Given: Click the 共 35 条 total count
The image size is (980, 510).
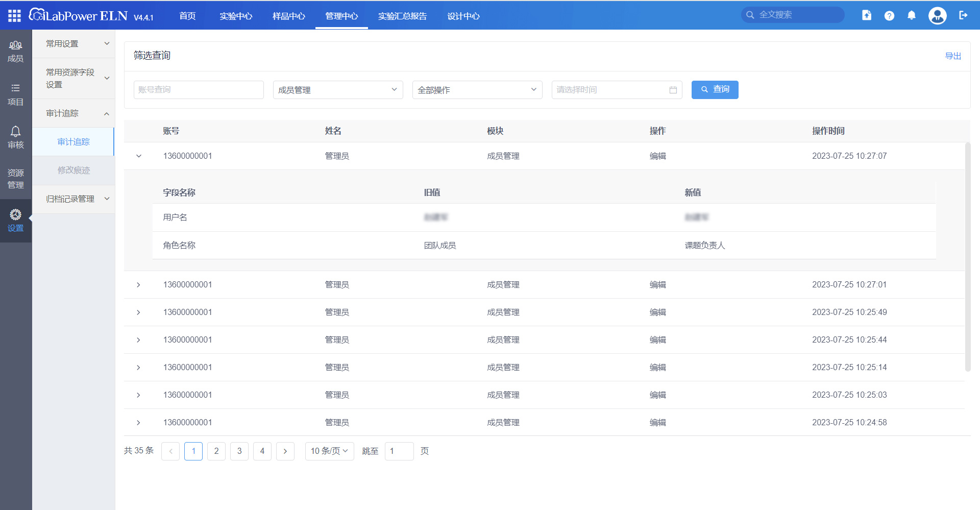Looking at the screenshot, I should click(139, 451).
